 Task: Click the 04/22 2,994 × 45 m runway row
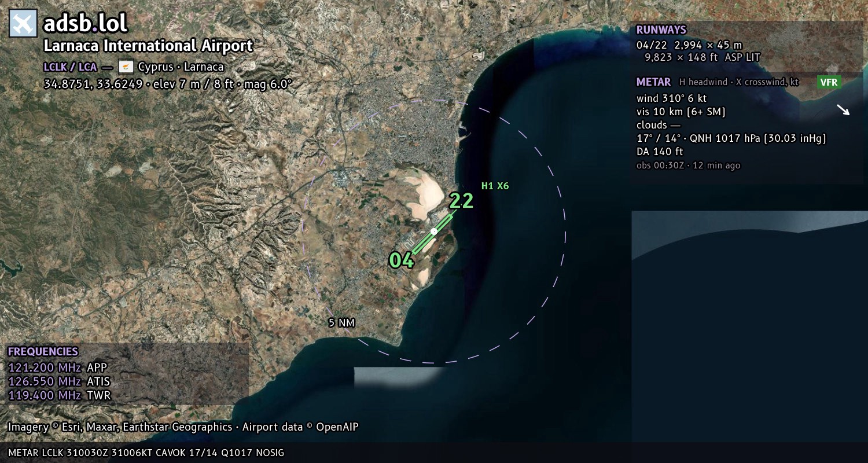tap(689, 45)
